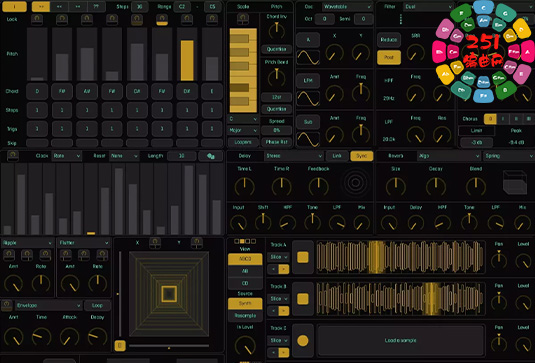Toggle the delay Sync button
Viewport: 535px width, 363px height.
(361, 156)
